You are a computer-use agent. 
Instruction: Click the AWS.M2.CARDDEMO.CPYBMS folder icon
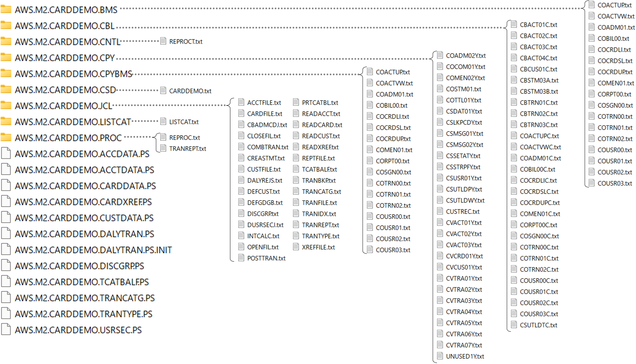tap(6, 73)
